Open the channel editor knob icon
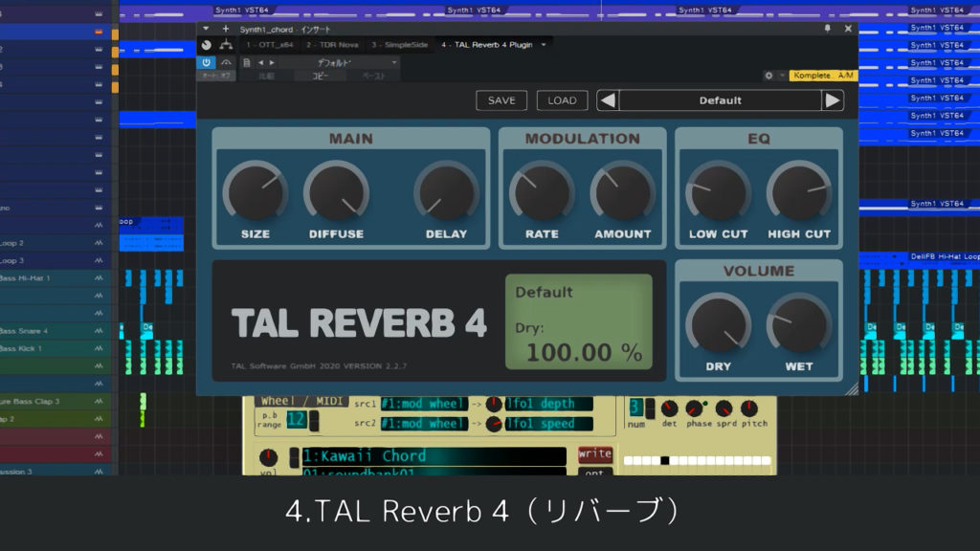The height and width of the screenshot is (551, 980). 207,45
